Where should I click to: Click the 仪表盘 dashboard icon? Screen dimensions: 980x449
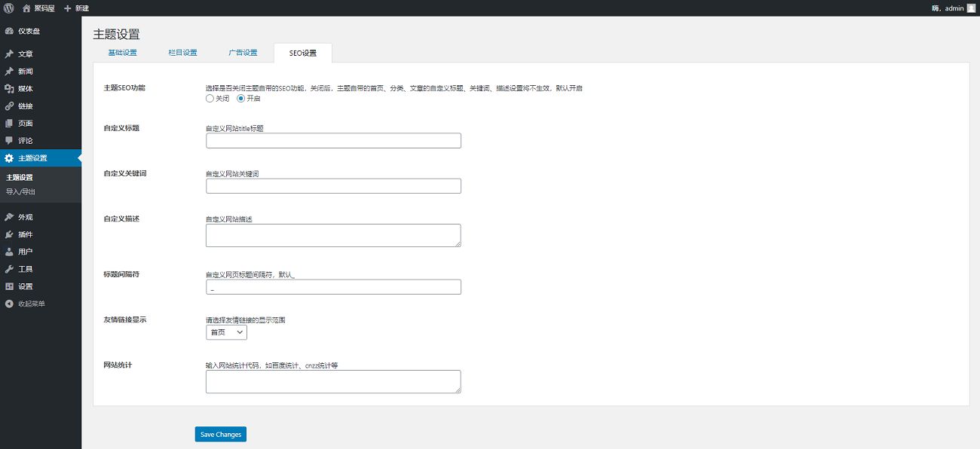[9, 32]
